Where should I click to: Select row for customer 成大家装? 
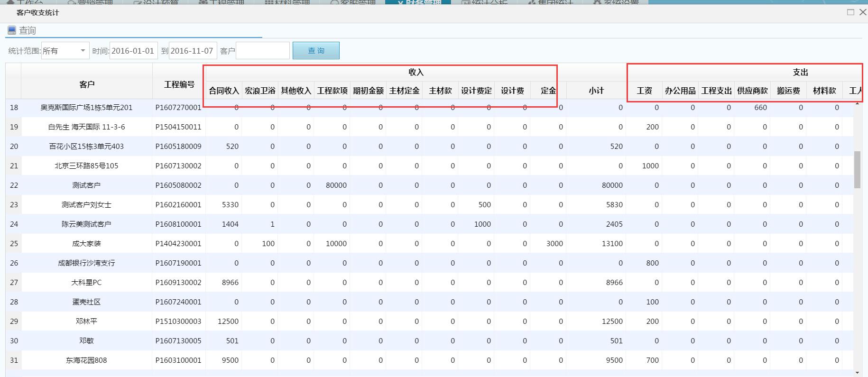point(86,244)
